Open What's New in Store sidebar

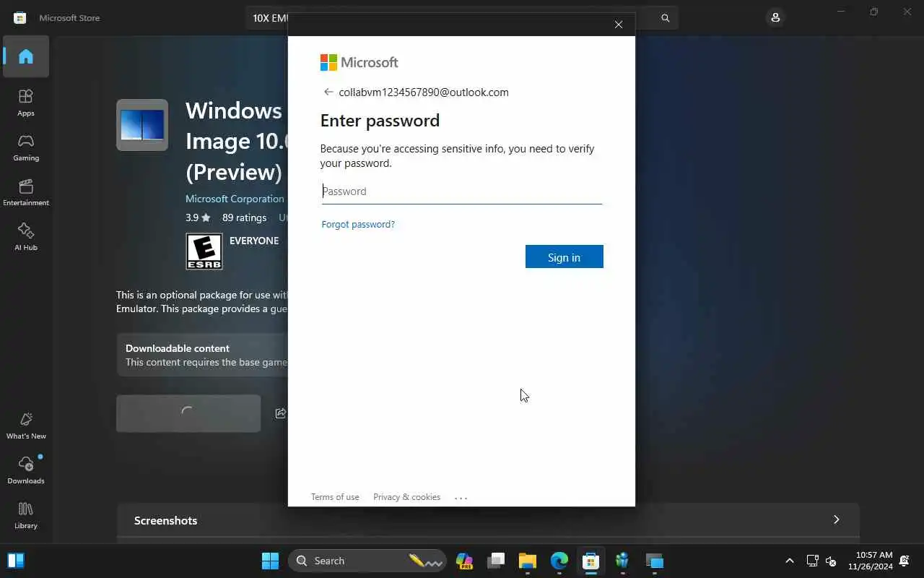26,426
